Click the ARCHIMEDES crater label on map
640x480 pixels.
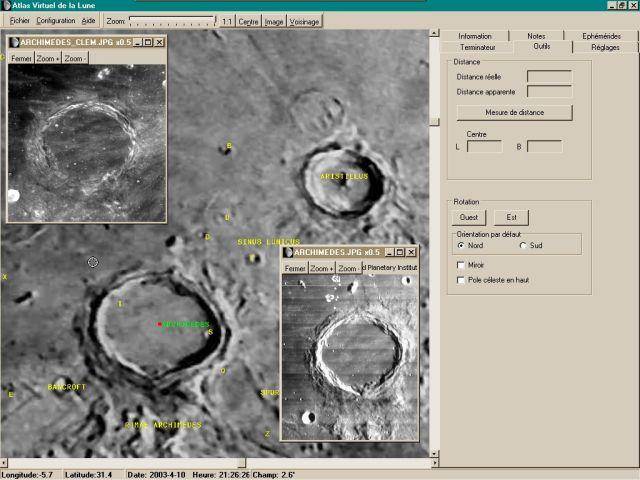[x=186, y=324]
